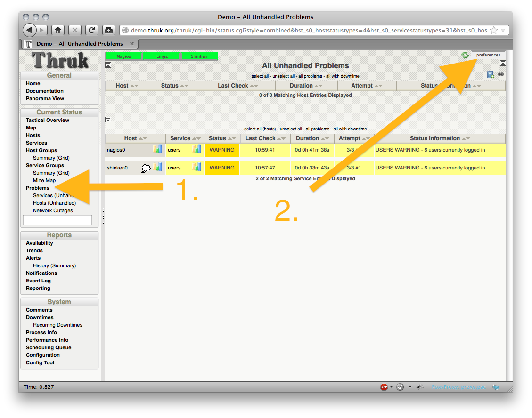The width and height of the screenshot is (532, 418).
Task: Toggle the Icinga backend button
Action: 161,56
